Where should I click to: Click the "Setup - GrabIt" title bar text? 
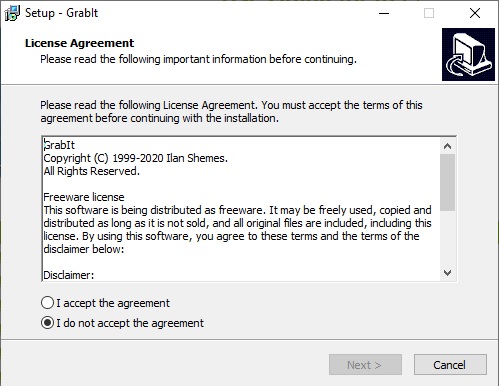click(x=61, y=13)
